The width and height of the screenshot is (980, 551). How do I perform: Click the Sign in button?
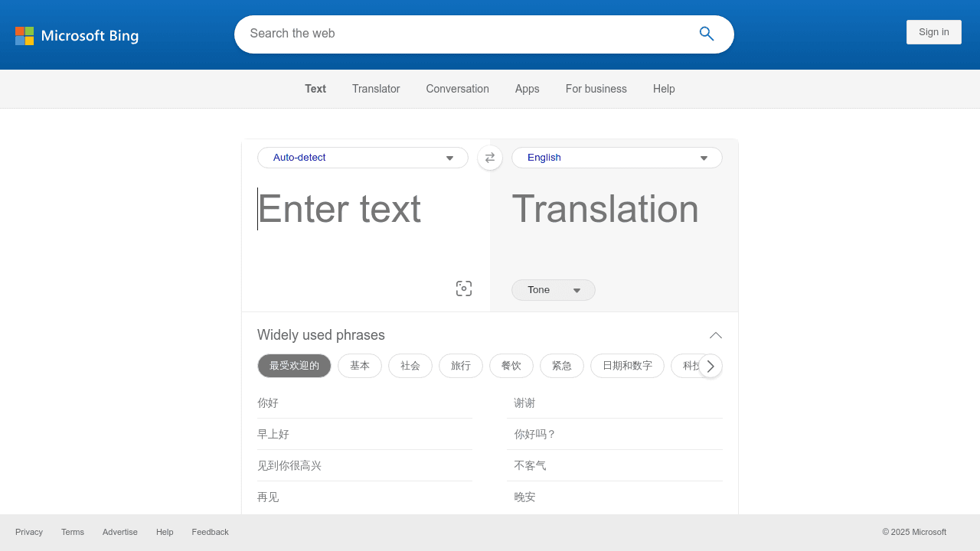click(x=933, y=32)
